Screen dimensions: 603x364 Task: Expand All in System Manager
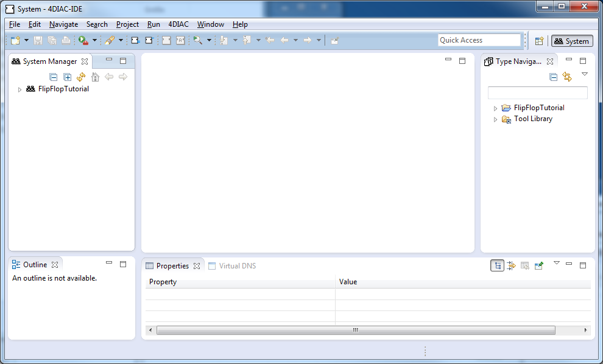tap(67, 77)
